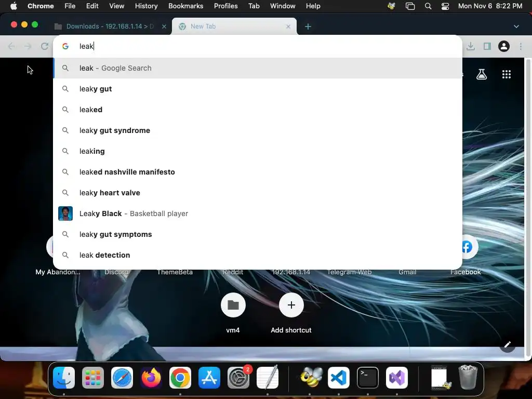Click the Spotlight search icon in menu bar
Viewport: 532px width, 399px height.
(x=428, y=6)
